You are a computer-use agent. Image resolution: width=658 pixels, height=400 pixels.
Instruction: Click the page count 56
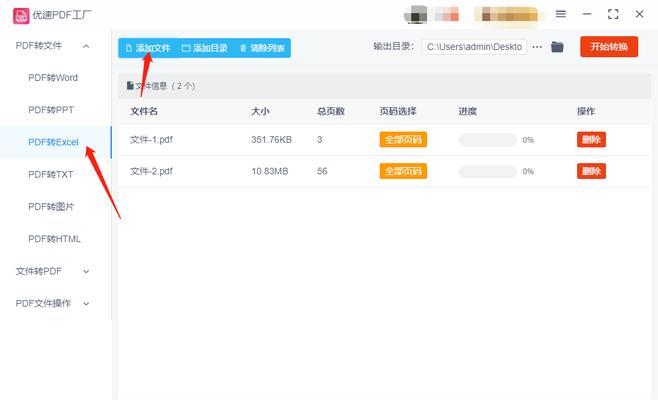[x=322, y=171]
